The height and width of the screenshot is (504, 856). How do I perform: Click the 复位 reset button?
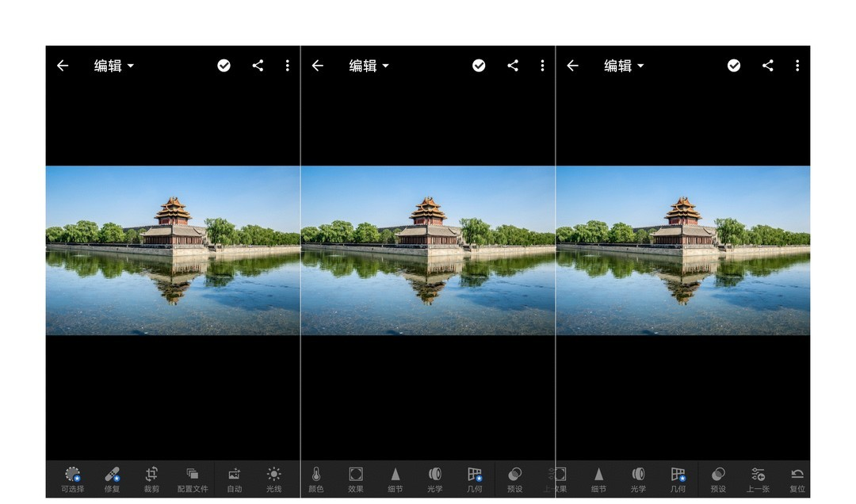pyautogui.click(x=797, y=479)
